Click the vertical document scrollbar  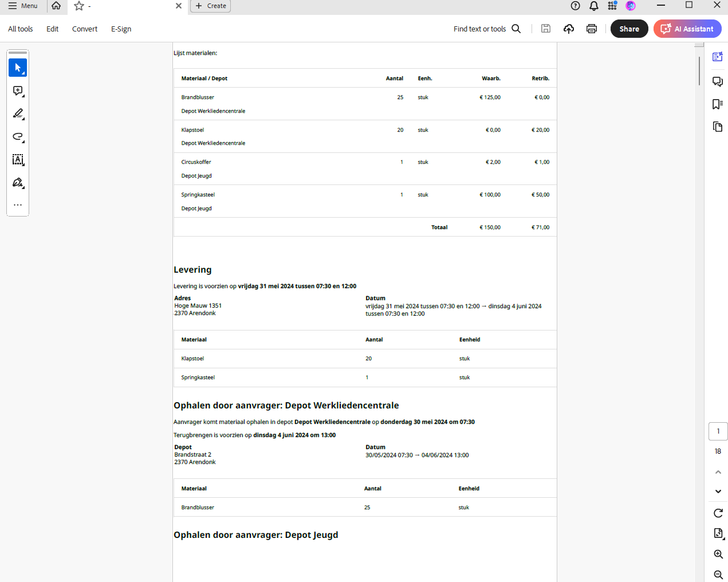point(699,71)
